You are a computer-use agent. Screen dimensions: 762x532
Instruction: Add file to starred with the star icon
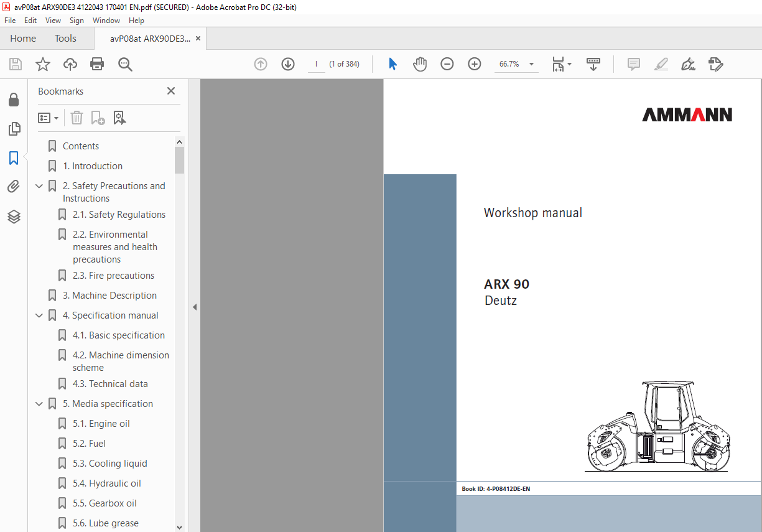pos(42,64)
